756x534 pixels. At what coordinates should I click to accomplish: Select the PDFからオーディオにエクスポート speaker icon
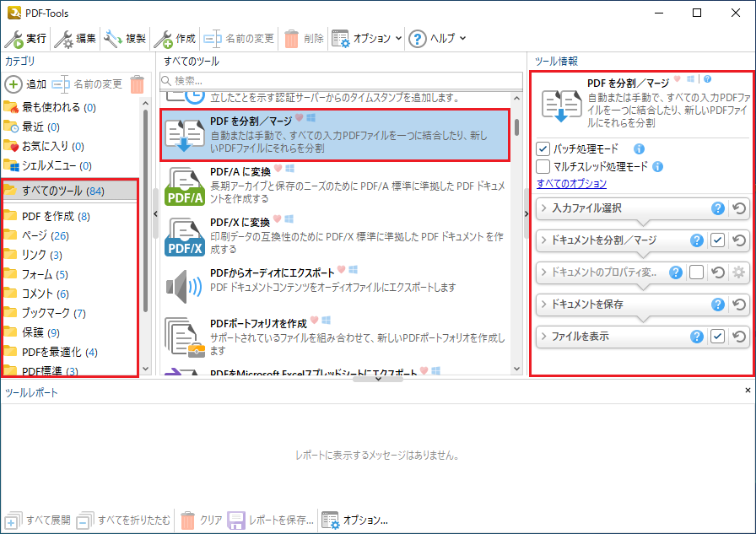184,286
